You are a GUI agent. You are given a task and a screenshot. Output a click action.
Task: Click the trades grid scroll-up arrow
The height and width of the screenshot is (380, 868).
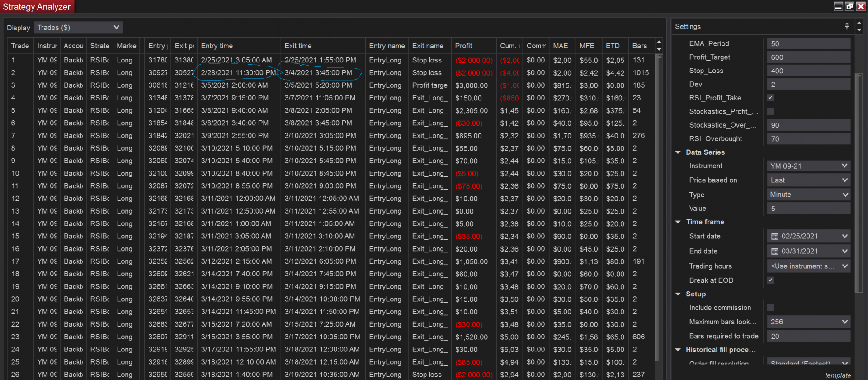coord(659,42)
